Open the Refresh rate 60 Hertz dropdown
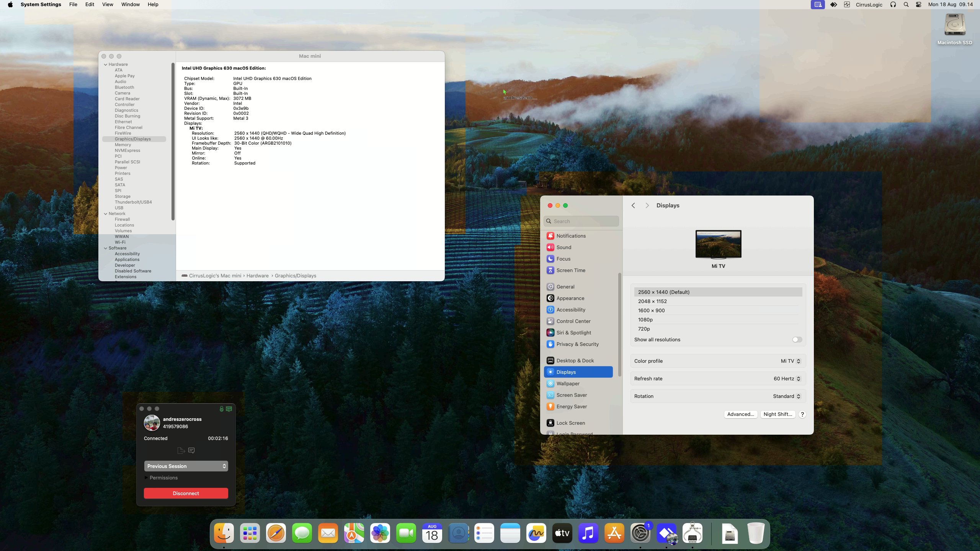 787,378
